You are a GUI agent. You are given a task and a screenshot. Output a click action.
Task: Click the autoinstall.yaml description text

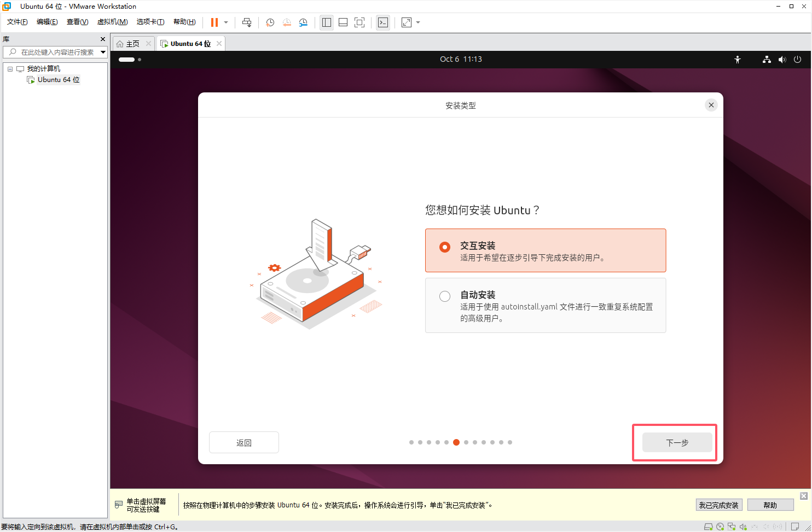click(556, 312)
